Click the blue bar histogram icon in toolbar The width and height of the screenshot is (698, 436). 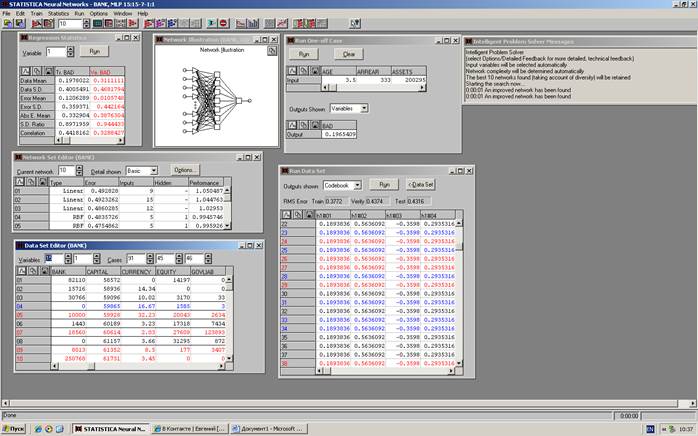tap(253, 23)
